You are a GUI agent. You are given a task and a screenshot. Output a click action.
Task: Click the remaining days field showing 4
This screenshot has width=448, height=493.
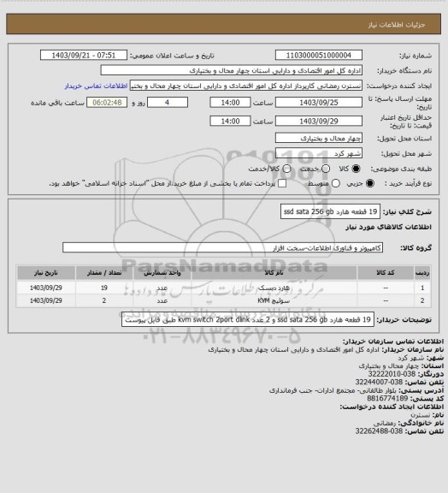[168, 103]
